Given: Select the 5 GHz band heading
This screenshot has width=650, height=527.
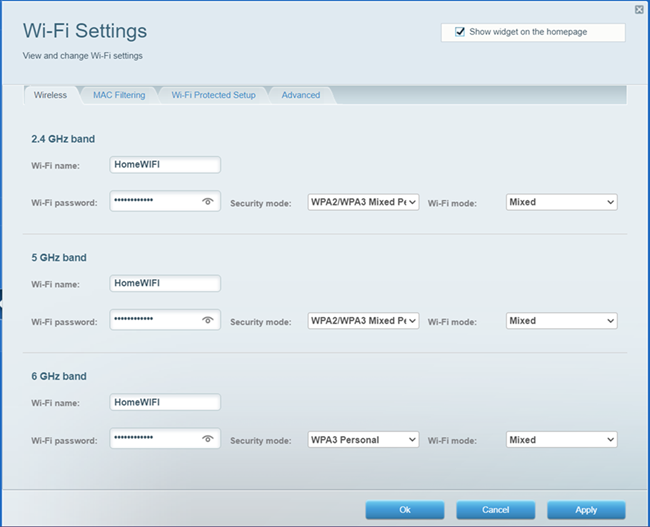Looking at the screenshot, I should (59, 257).
